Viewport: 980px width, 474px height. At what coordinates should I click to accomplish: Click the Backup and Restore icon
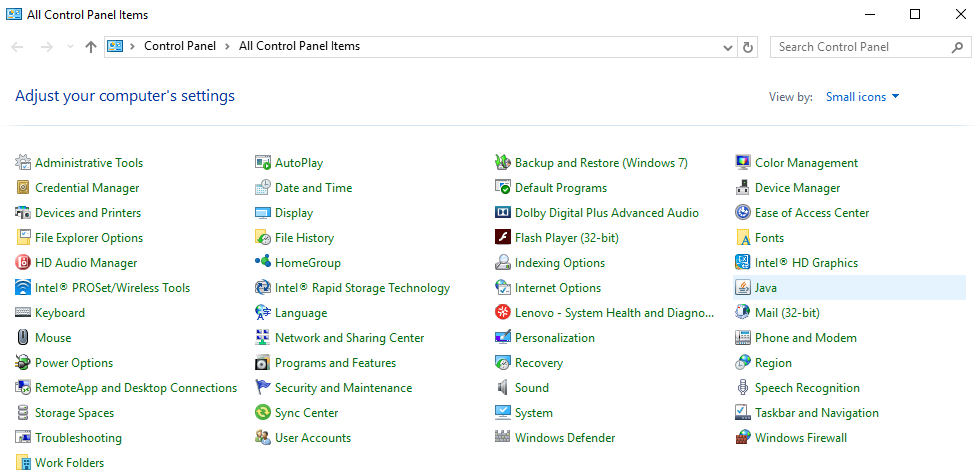[503, 163]
